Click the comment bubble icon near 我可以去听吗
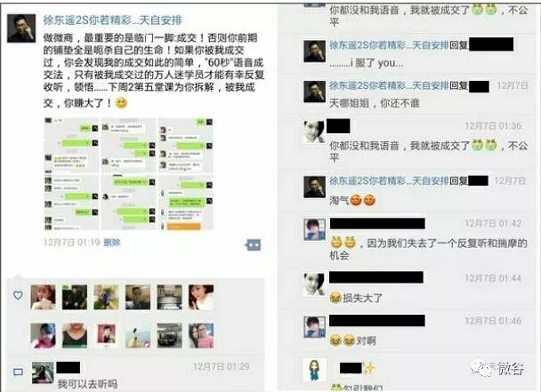The width and height of the screenshot is (541, 392). [18, 372]
